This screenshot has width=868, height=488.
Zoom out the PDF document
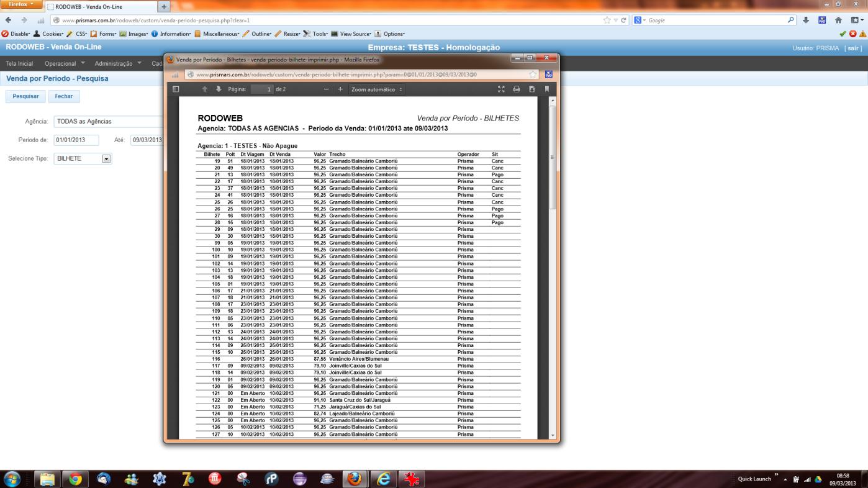click(327, 89)
